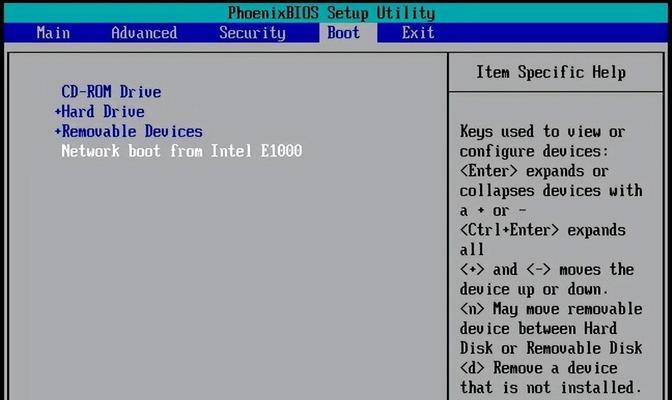Click the '<Ctrl+Enter> expands' help line

pos(543,230)
